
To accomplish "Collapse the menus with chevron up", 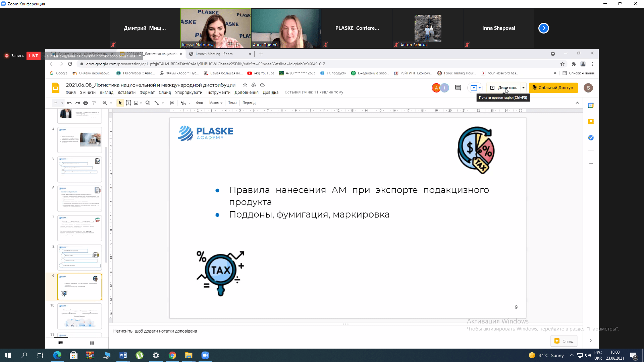I will (x=577, y=103).
